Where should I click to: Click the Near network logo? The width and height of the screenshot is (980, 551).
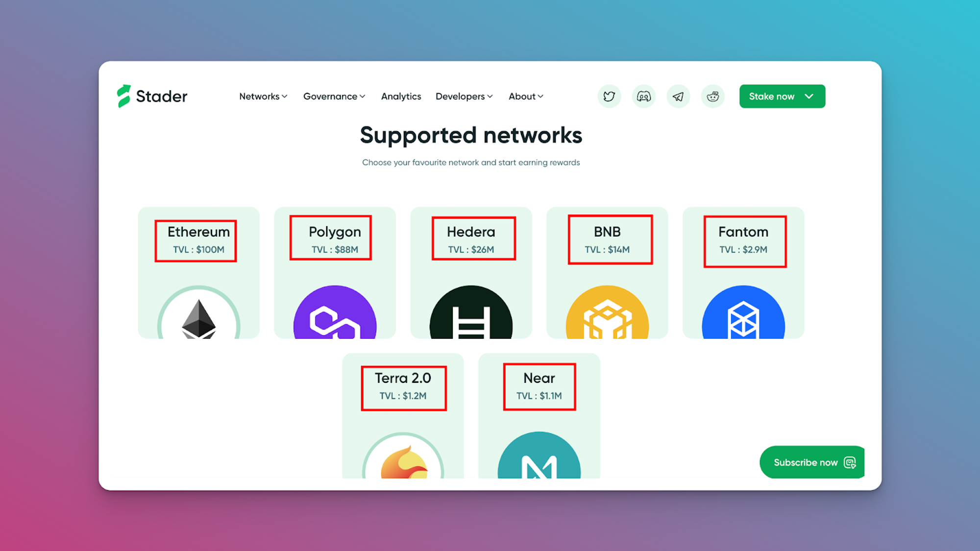click(539, 455)
